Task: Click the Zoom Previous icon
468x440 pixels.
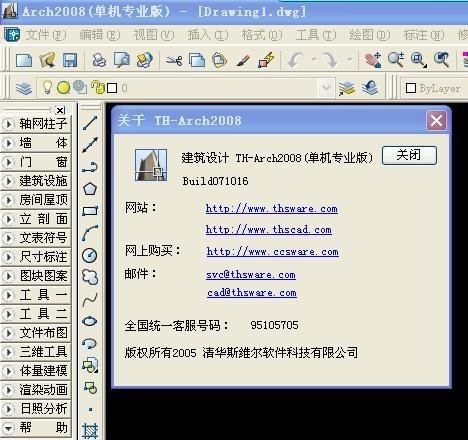Action: coord(442,60)
